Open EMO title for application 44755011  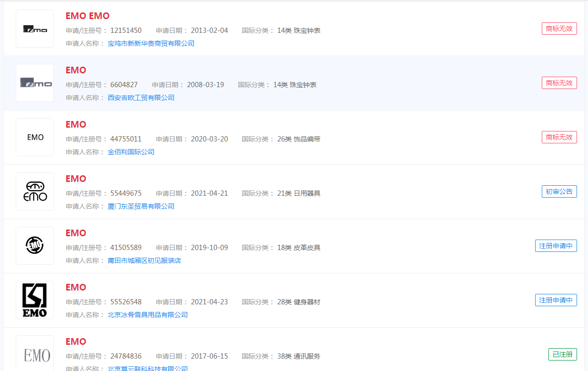point(76,125)
